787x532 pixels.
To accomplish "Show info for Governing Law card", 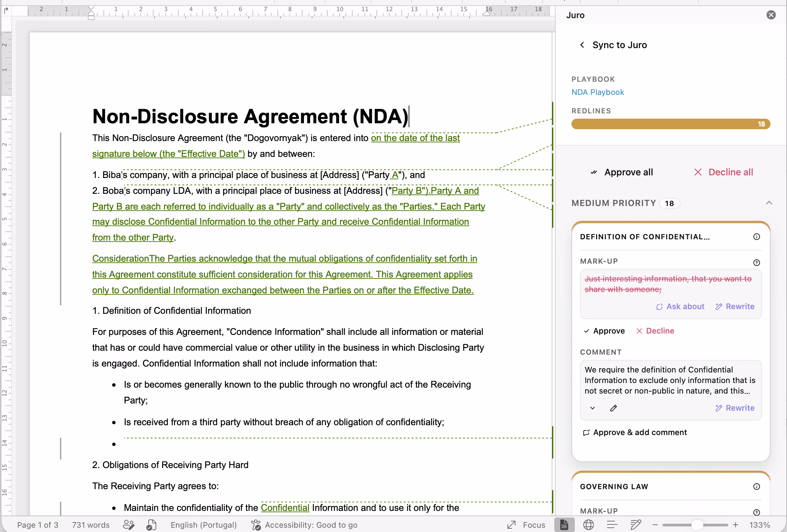I will click(757, 487).
